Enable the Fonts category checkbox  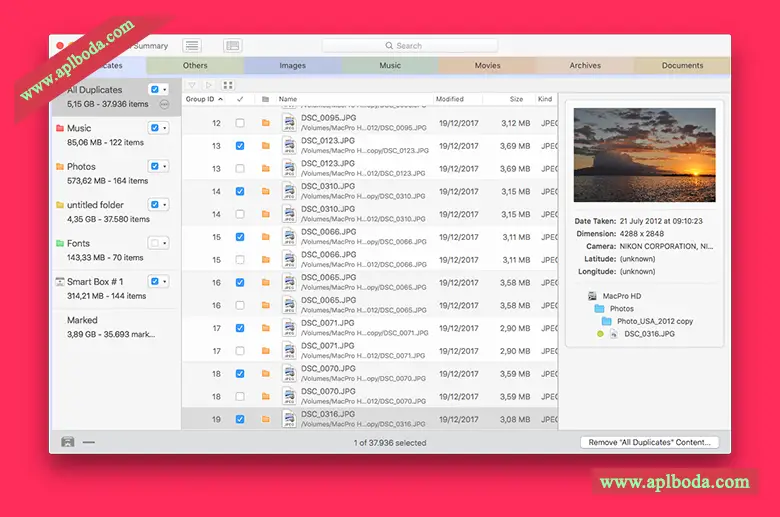point(153,243)
